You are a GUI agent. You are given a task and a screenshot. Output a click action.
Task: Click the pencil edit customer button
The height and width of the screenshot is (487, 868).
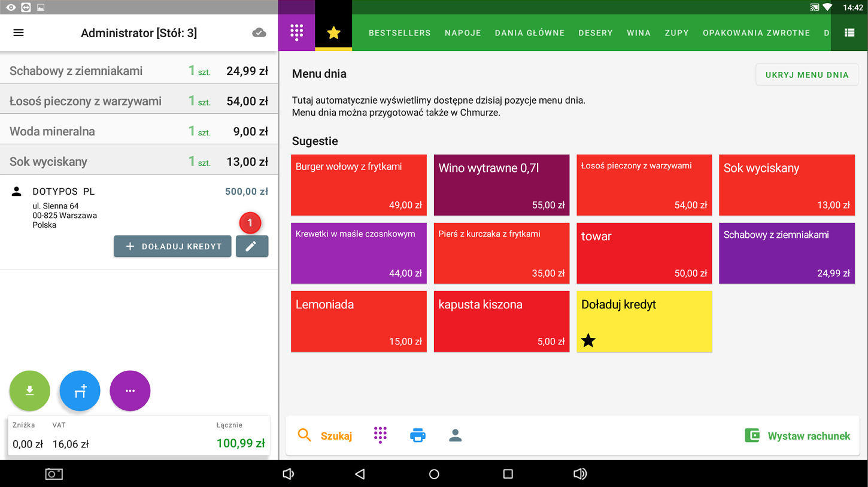tap(251, 246)
